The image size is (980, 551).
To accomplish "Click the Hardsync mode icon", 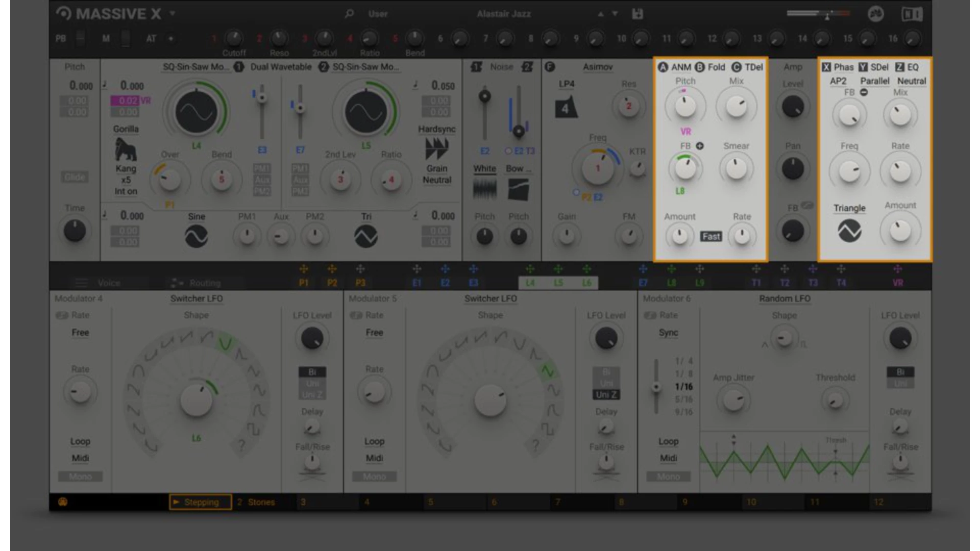I will [437, 149].
